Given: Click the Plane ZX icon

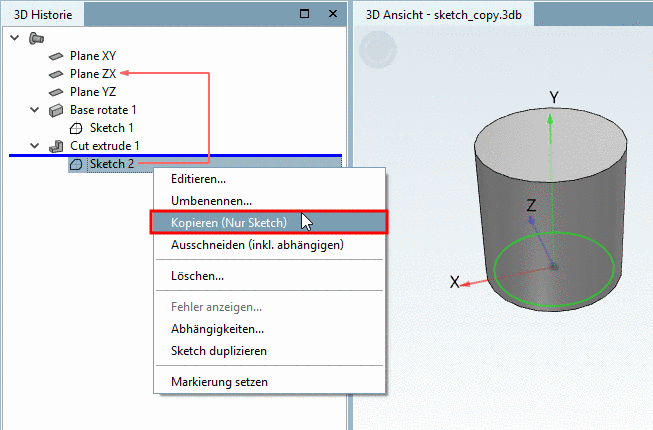Looking at the screenshot, I should point(56,74).
